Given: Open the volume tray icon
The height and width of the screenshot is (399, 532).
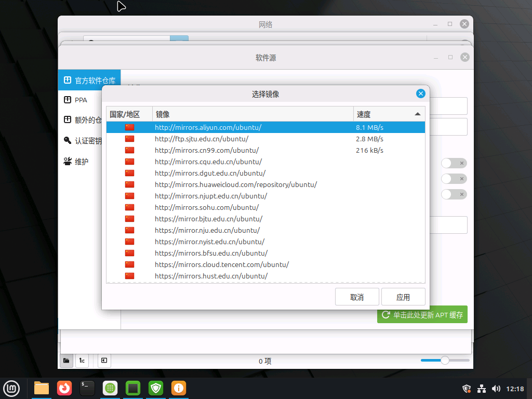Looking at the screenshot, I should [x=496, y=389].
